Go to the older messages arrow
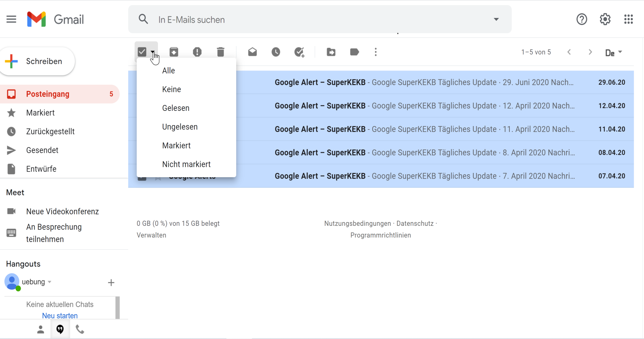Screen dimensions: 644x339 pyautogui.click(x=590, y=52)
